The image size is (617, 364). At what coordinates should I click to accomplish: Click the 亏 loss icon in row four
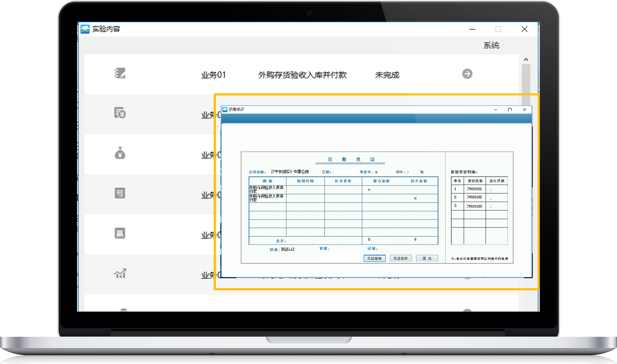pyautogui.click(x=120, y=193)
